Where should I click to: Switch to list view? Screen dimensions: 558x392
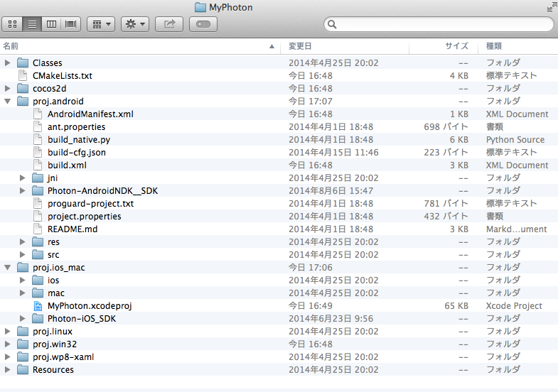(x=32, y=24)
